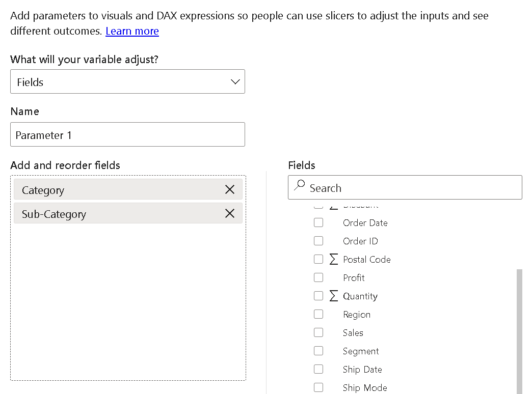
Task: Toggle the Segment checkbox
Action: coord(318,351)
